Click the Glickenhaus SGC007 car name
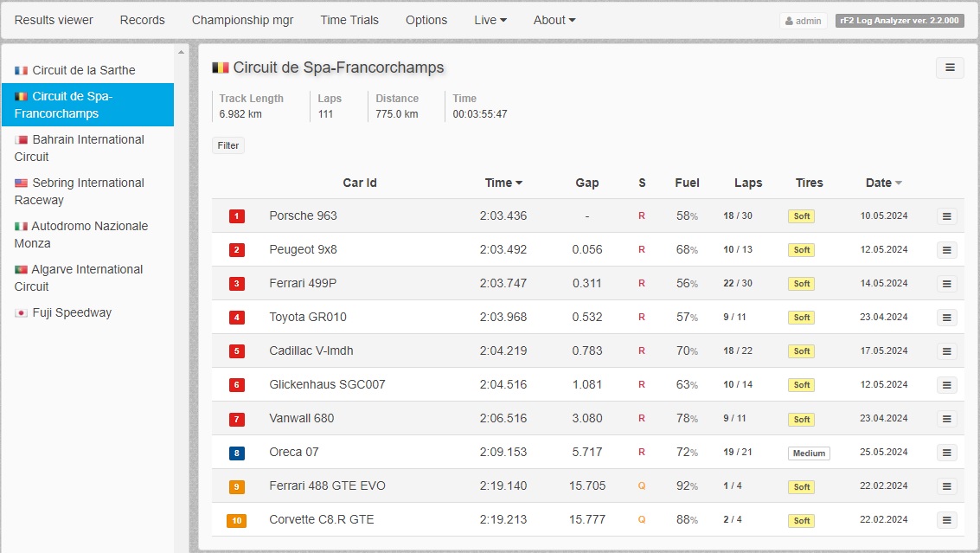This screenshot has height=553, width=980. (x=327, y=385)
